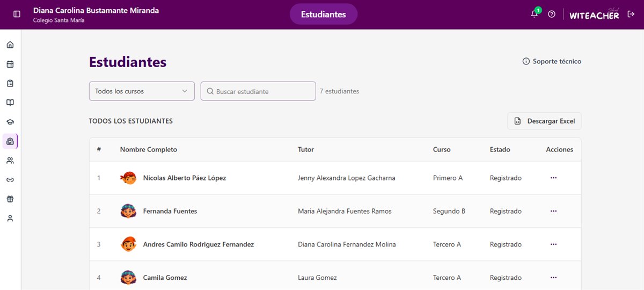644x290 pixels.
Task: Open the gift box icon in sidebar
Action: (10, 199)
